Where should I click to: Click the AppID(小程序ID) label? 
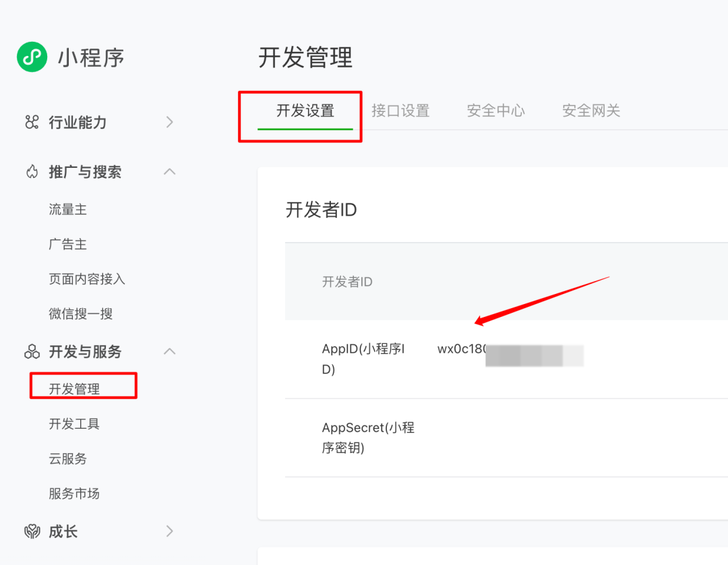pos(363,359)
